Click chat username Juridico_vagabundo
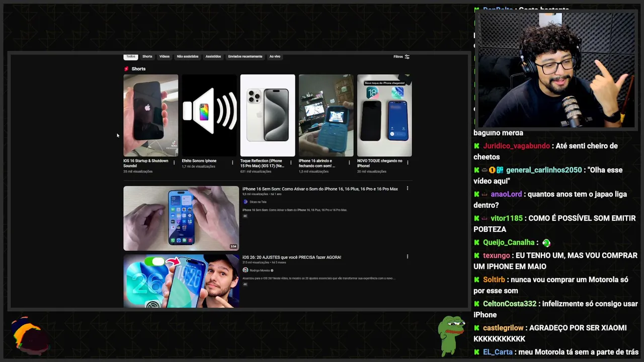644x362 pixels. (516, 146)
